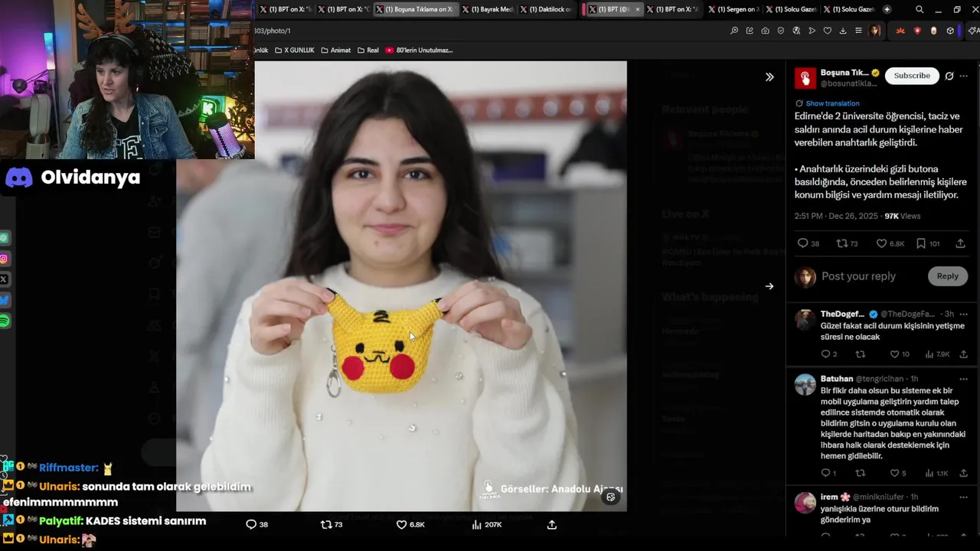The height and width of the screenshot is (551, 980).
Task: Switch to Daktilock browser tab
Action: 546,9
